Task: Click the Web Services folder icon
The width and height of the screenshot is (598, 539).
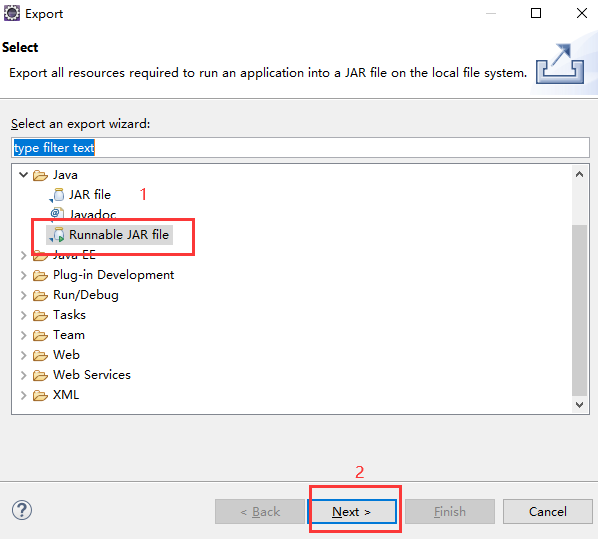Action: (x=40, y=375)
